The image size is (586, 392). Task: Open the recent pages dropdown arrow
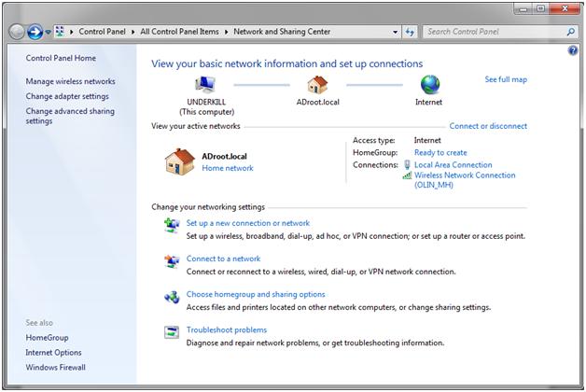click(x=49, y=32)
